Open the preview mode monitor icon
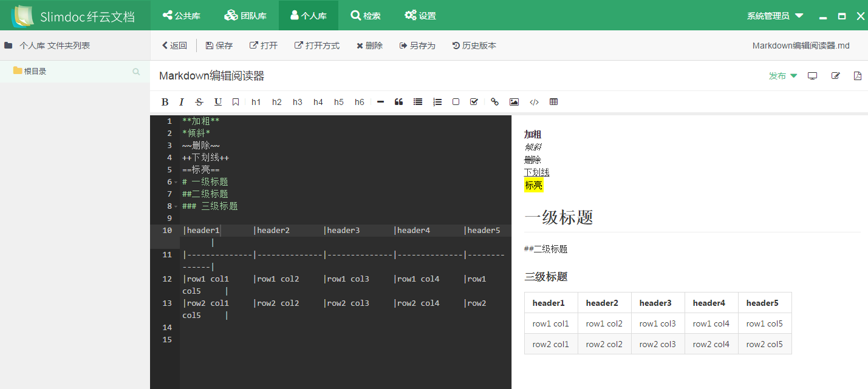Screen dimensions: 868x389 tap(812, 76)
